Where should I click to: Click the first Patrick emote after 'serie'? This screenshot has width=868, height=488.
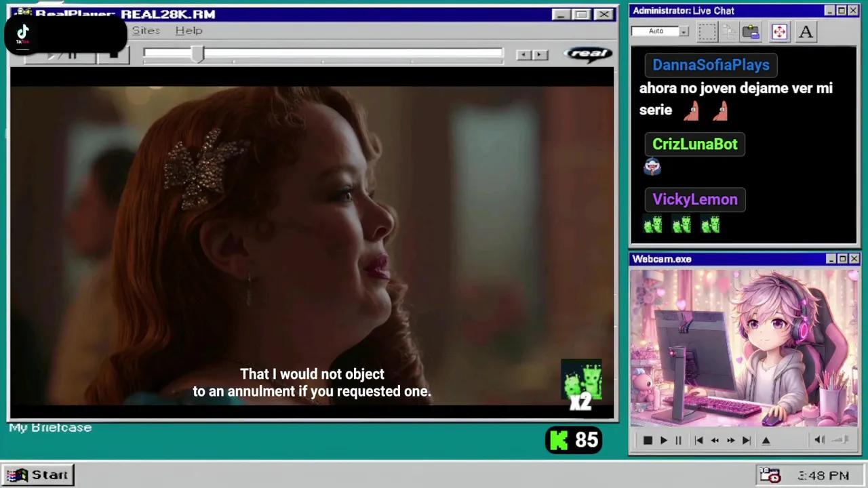691,110
